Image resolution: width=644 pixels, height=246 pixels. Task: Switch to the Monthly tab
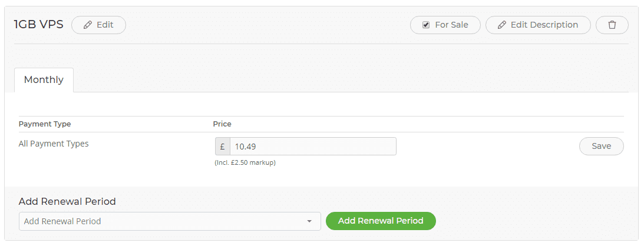44,80
